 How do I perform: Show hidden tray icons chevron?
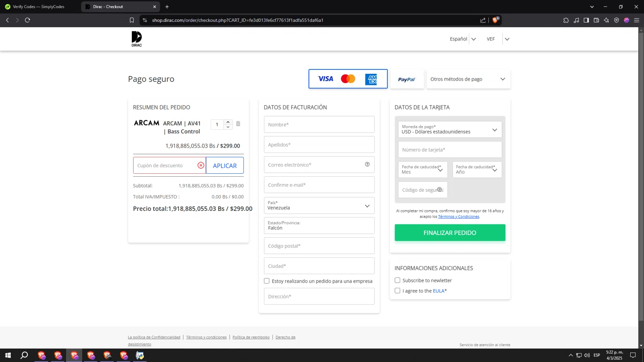[571, 355]
